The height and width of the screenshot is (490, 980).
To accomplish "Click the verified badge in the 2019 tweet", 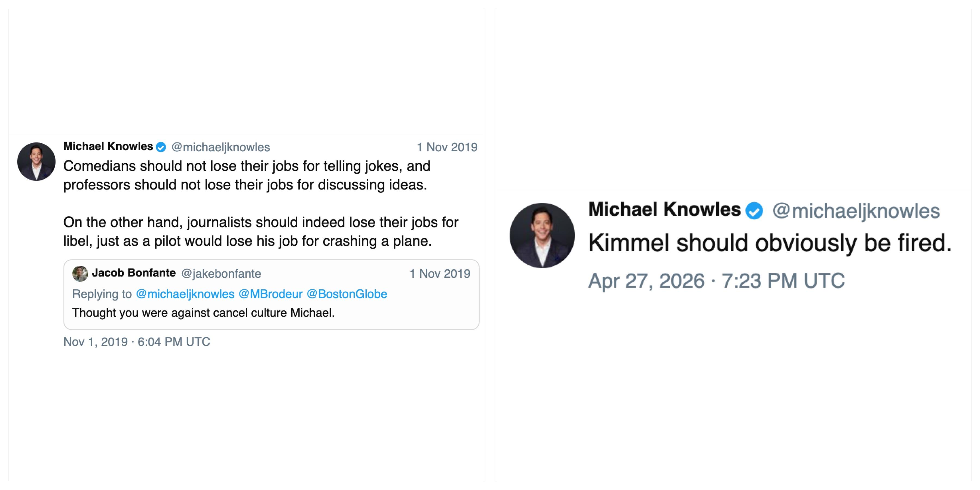I will [161, 147].
